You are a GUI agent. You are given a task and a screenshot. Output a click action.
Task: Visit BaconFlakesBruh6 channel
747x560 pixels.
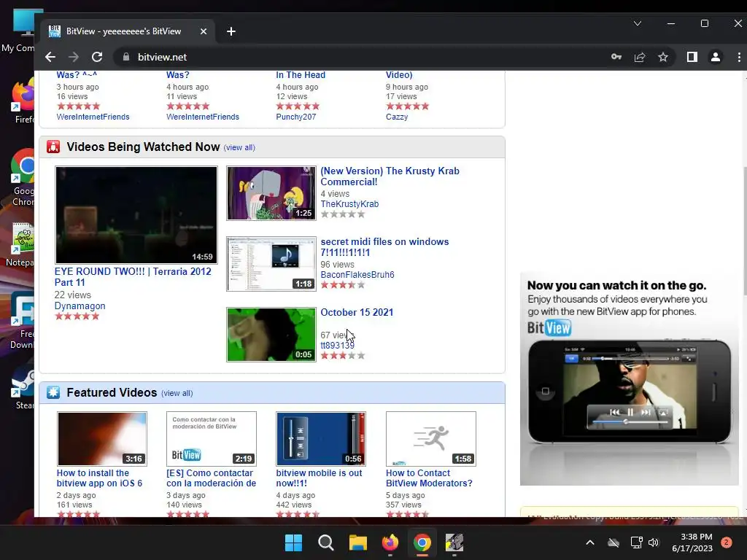[357, 275]
